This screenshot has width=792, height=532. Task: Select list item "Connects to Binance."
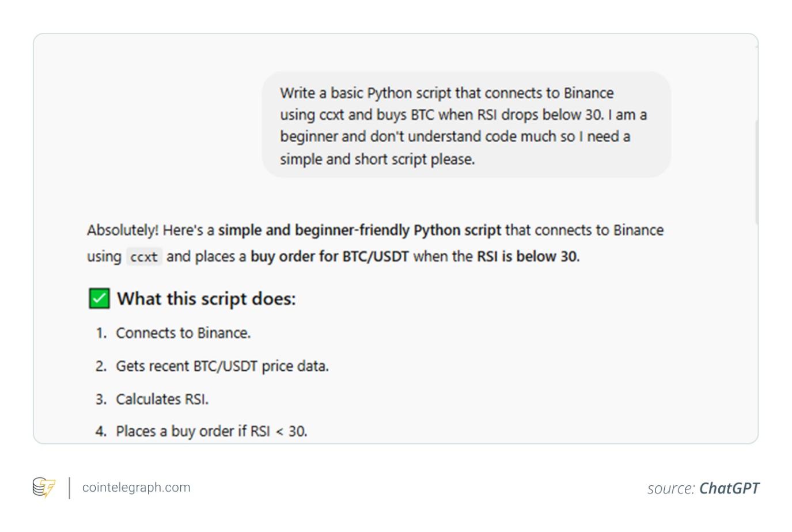(x=183, y=333)
